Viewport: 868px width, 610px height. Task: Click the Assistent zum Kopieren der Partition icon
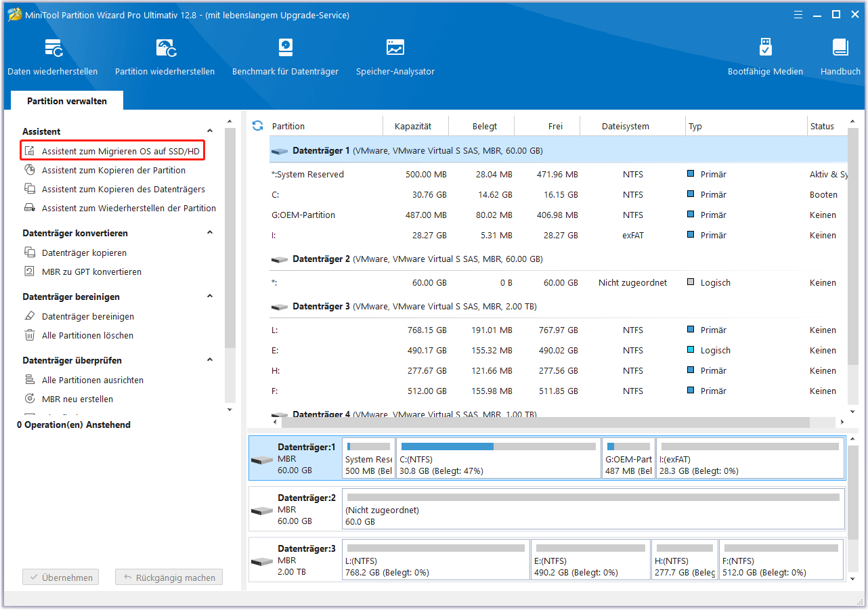click(x=30, y=170)
